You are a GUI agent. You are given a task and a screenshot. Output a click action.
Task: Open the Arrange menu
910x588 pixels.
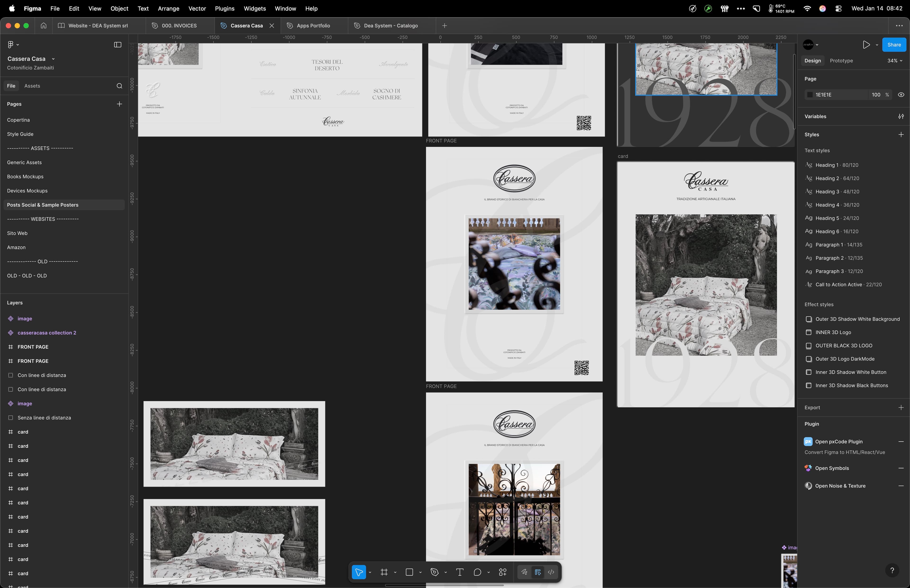tap(168, 8)
